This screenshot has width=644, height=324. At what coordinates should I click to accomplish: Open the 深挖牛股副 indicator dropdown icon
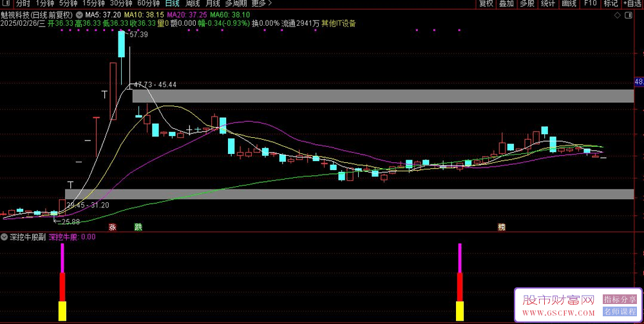[4, 237]
